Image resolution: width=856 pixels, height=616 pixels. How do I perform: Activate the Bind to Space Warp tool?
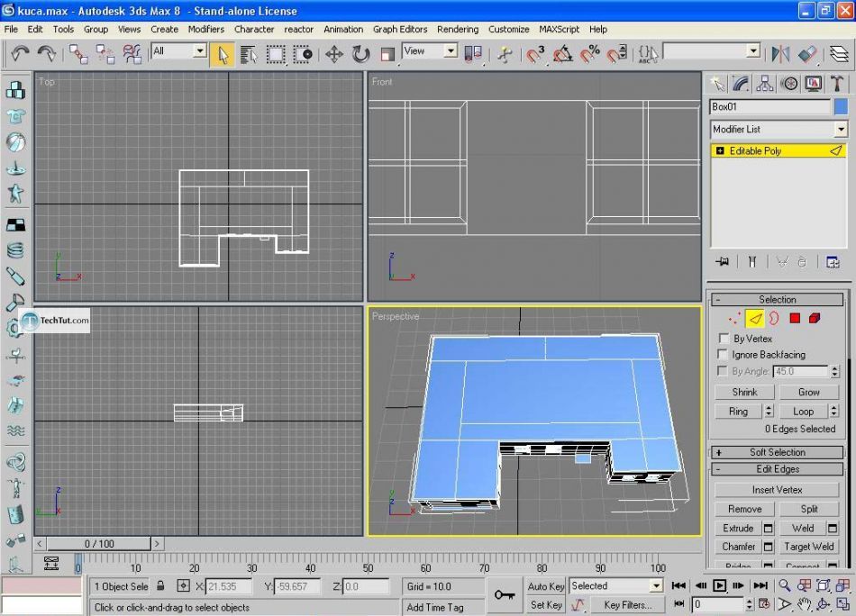pyautogui.click(x=132, y=54)
